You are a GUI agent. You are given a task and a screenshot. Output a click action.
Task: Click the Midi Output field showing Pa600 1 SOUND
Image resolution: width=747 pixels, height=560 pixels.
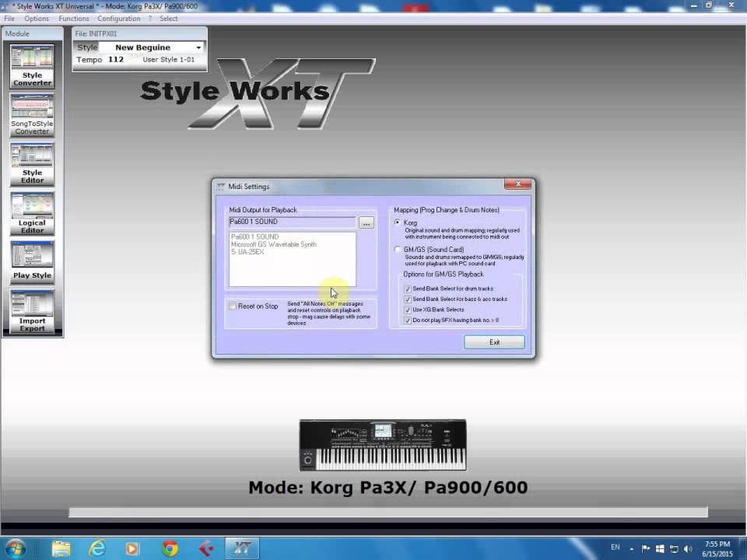pyautogui.click(x=292, y=222)
